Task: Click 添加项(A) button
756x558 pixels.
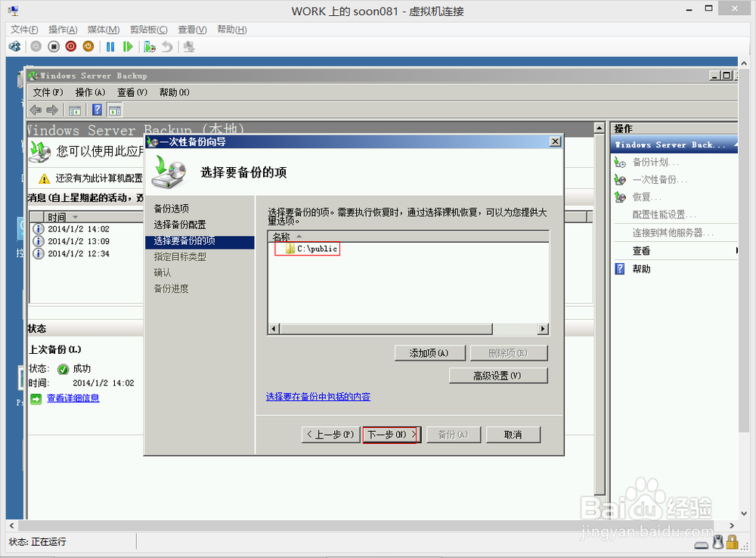Action: [x=429, y=353]
